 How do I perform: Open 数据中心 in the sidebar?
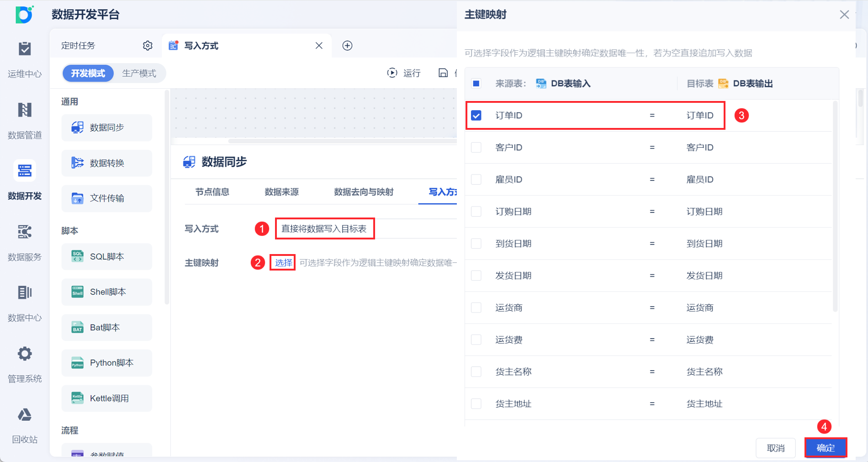point(25,303)
